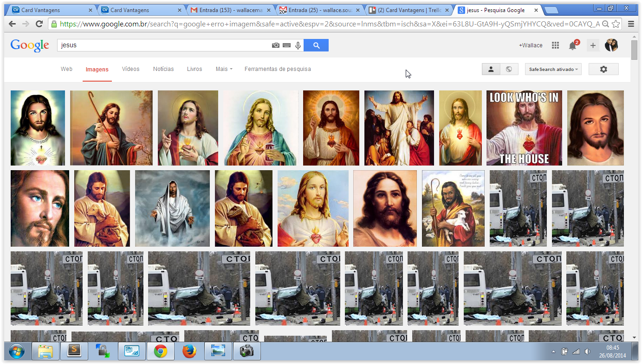Click the scrollbar up arrow

click(x=634, y=37)
